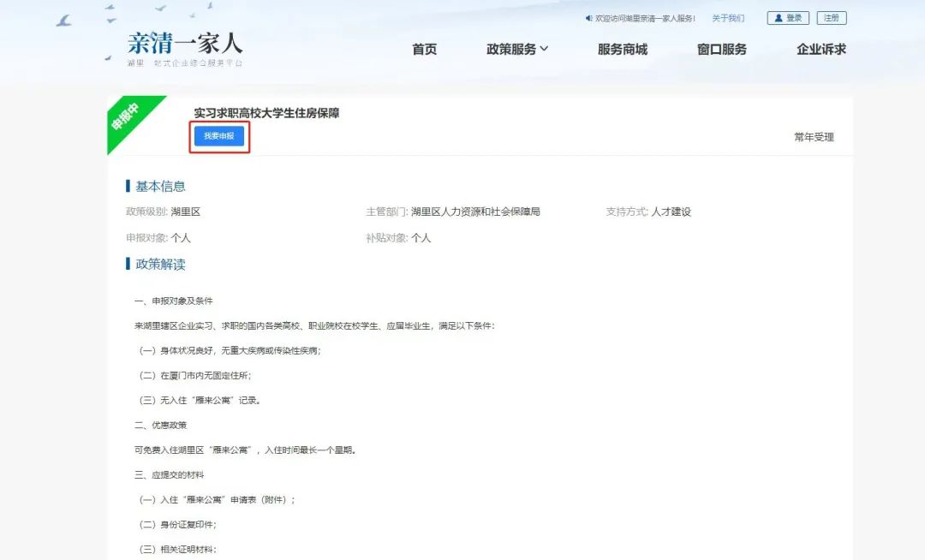
Task: Open 窗口服务 in navigation bar
Action: (x=721, y=49)
